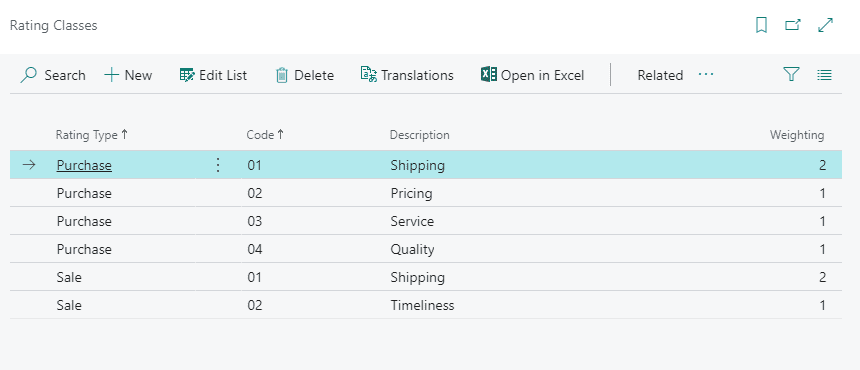Select Purchase in the Pricing row
The height and width of the screenshot is (370, 860).
point(84,193)
